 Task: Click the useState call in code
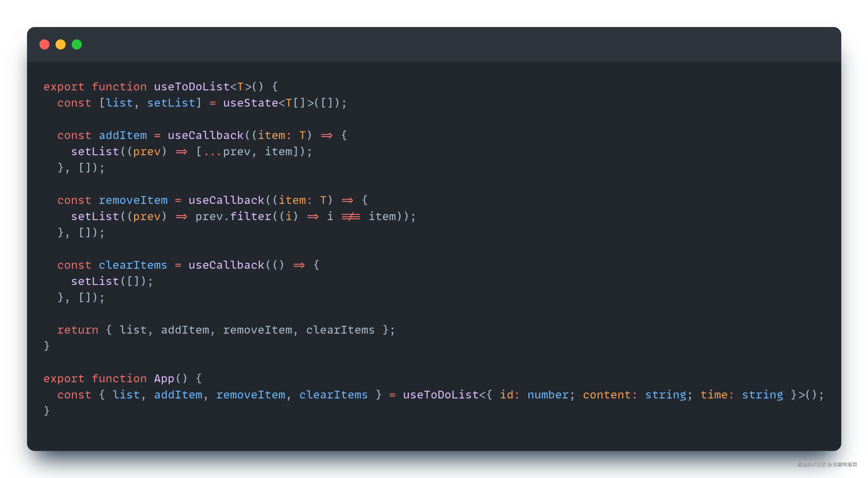coord(250,103)
